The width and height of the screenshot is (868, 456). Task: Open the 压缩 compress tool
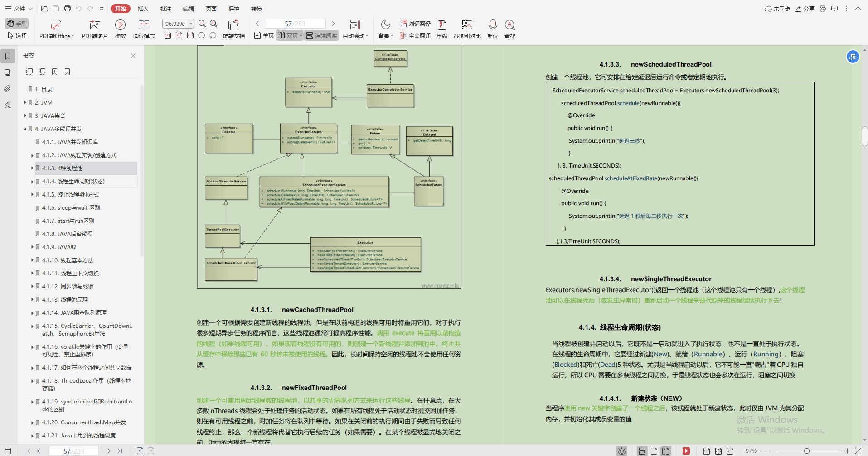tap(442, 29)
